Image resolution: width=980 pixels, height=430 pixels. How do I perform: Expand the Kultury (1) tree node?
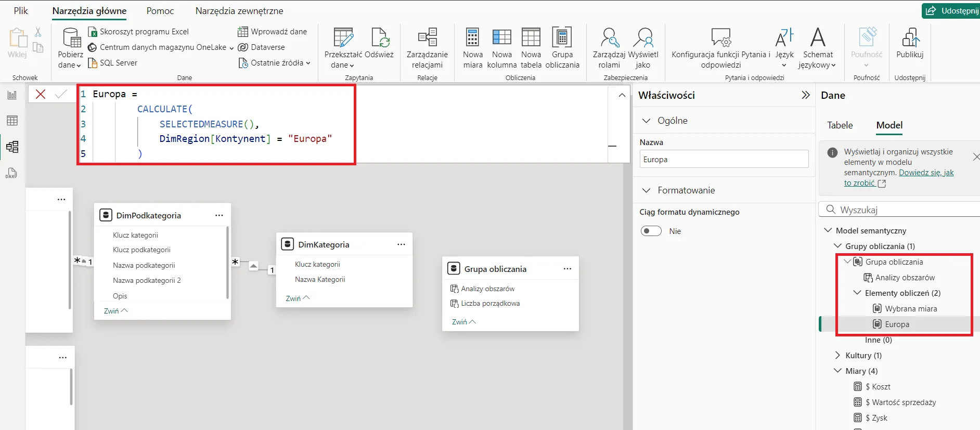coord(837,355)
